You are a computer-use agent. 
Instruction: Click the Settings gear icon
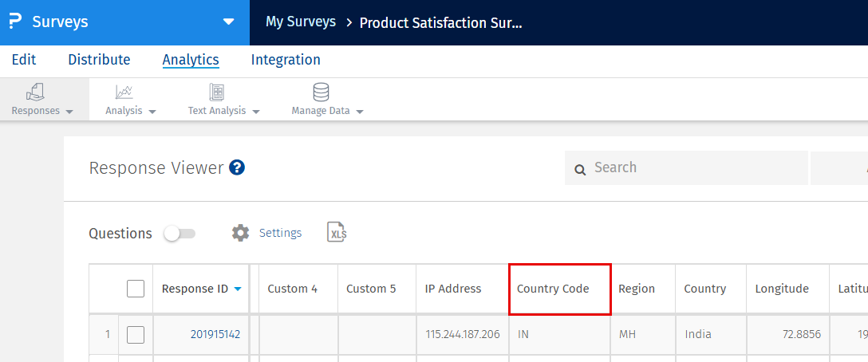coord(240,233)
